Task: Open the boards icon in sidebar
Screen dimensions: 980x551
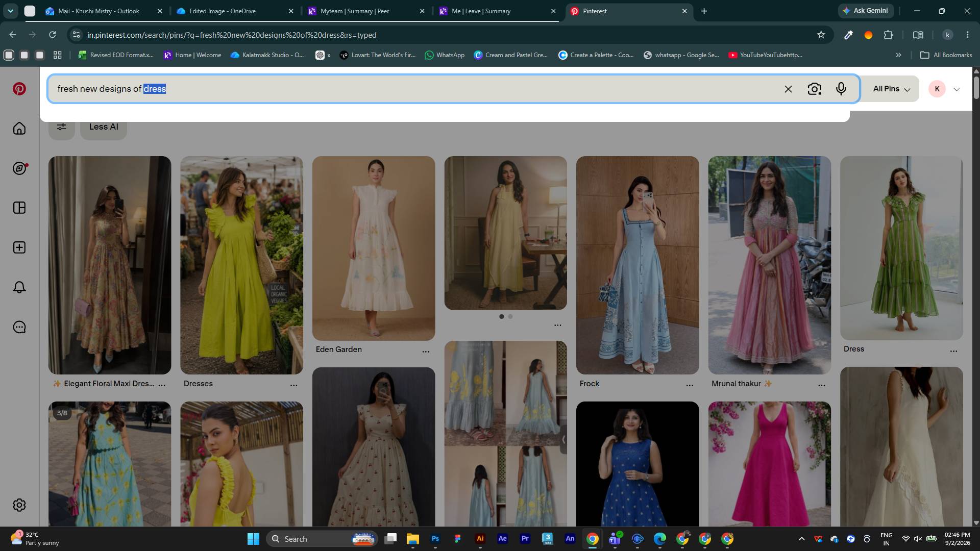Action: [19, 208]
